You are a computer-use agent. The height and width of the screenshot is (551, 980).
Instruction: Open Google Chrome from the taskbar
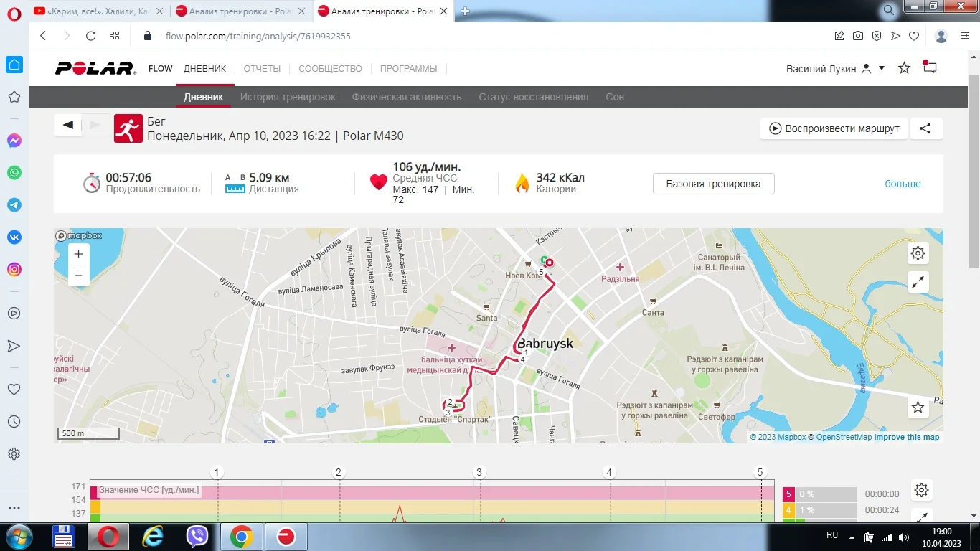[x=241, y=537]
